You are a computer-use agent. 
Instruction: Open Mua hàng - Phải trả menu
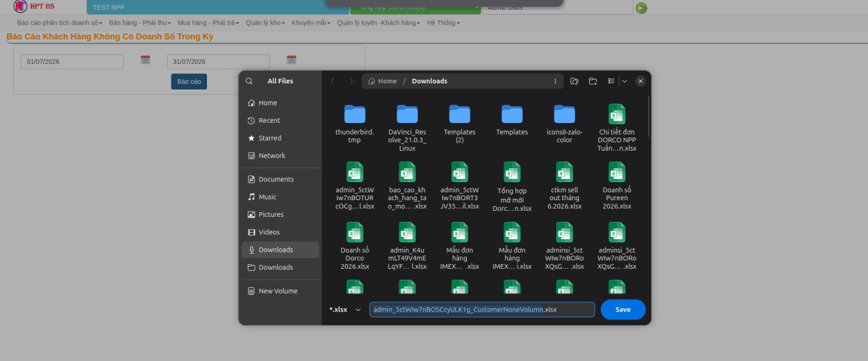pyautogui.click(x=208, y=23)
